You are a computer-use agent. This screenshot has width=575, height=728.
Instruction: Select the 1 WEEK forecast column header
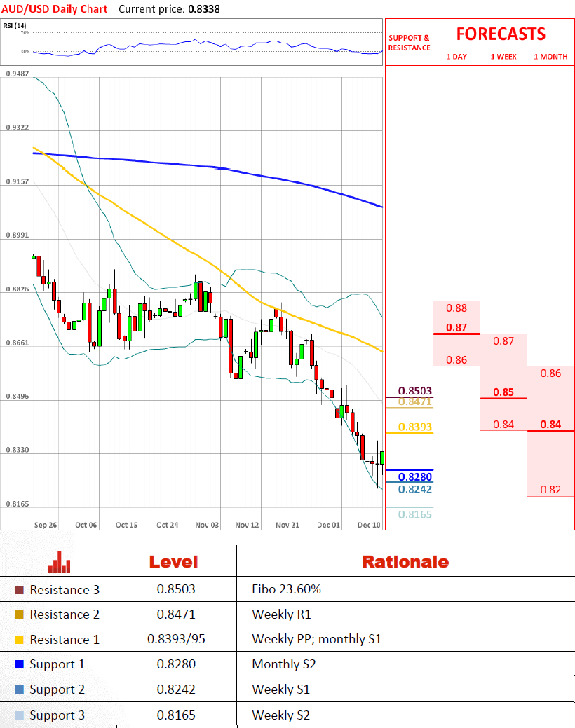click(x=503, y=57)
